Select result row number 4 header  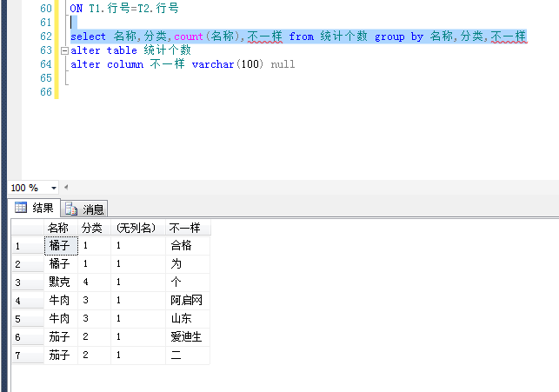[28, 301]
